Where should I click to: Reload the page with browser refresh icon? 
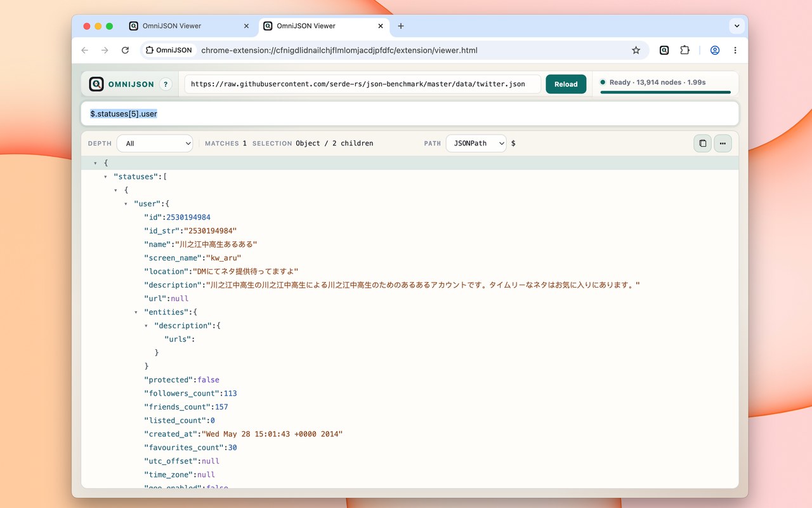(126, 50)
